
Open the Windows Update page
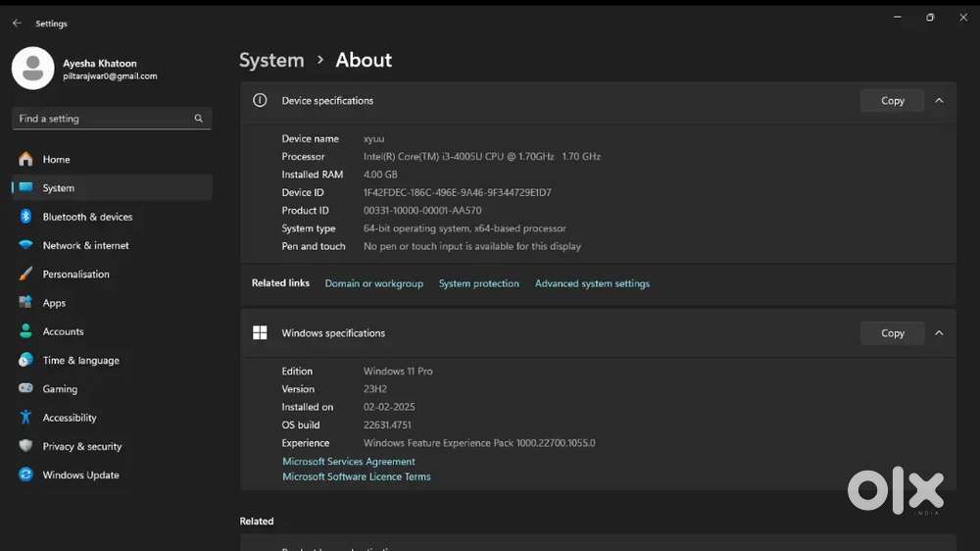pyautogui.click(x=80, y=475)
